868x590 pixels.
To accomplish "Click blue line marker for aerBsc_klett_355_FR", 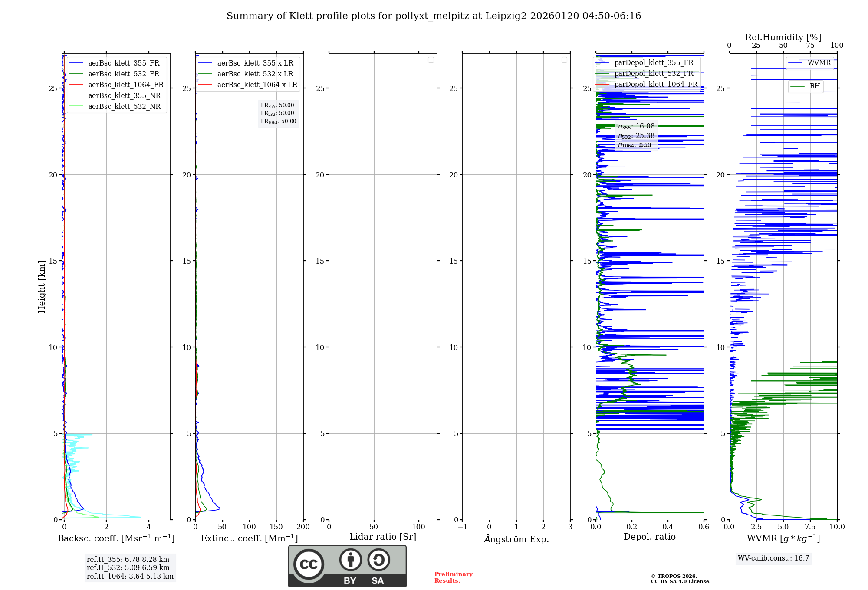I will [x=76, y=63].
